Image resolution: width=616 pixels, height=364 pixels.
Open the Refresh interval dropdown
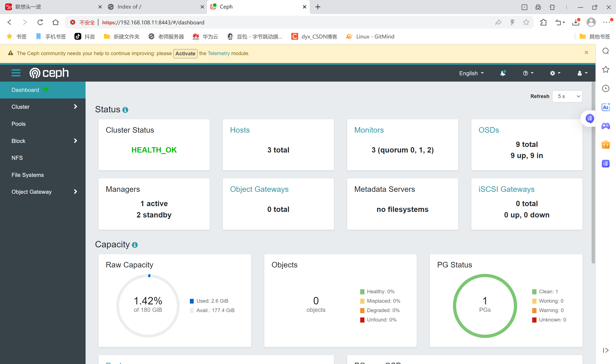click(x=567, y=96)
